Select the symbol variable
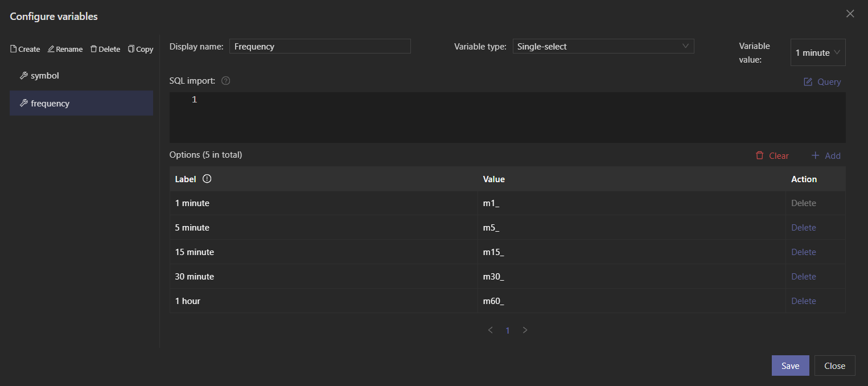This screenshot has height=386, width=868. point(45,76)
